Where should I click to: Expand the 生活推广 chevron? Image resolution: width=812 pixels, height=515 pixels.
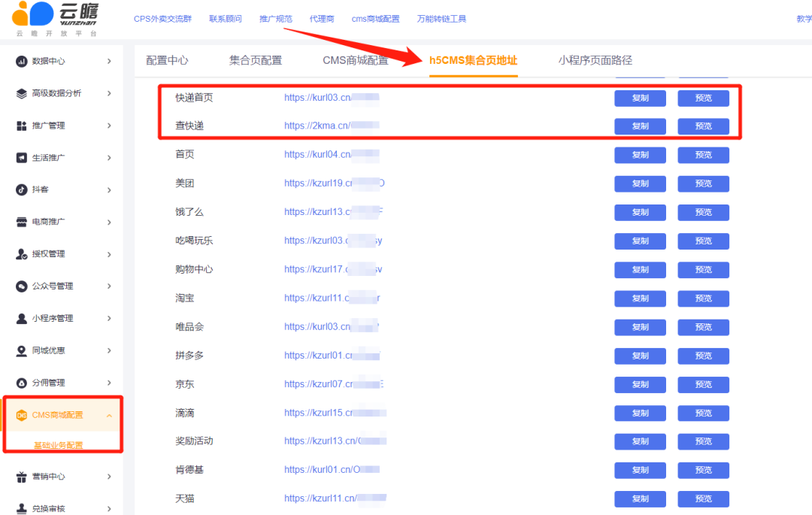tap(109, 158)
